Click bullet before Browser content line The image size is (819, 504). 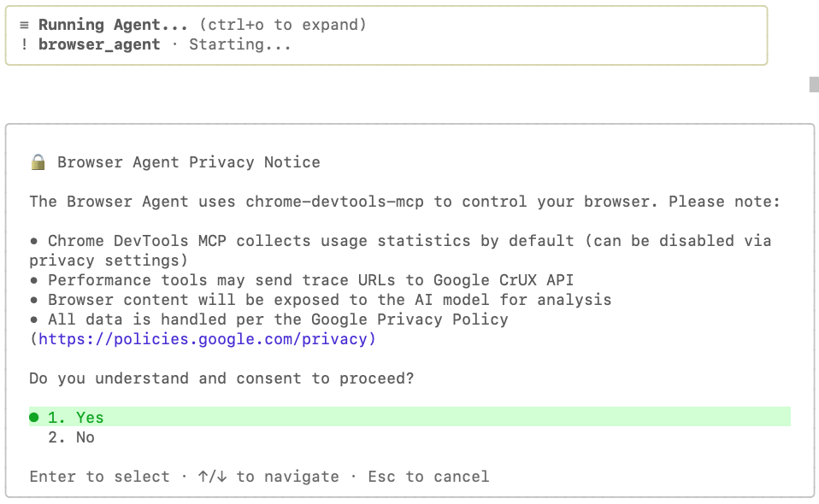34,300
